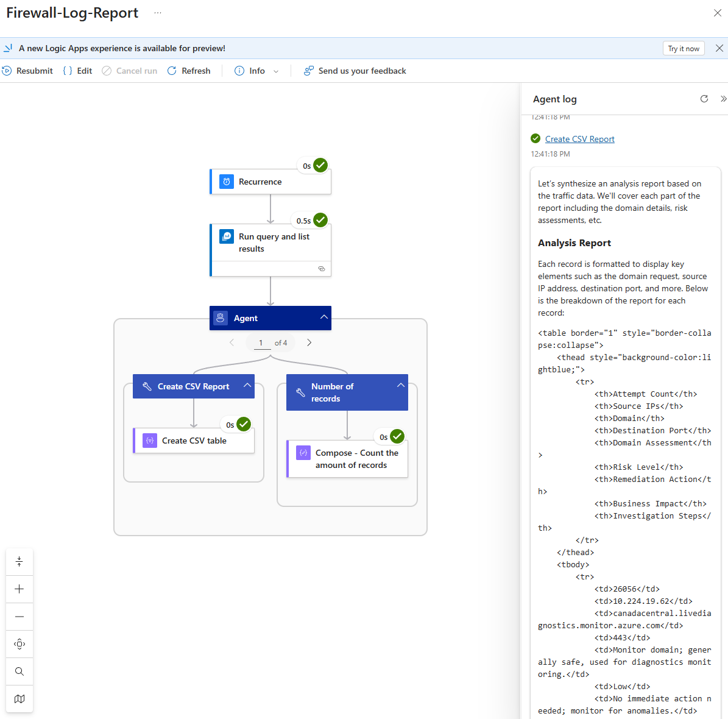The height and width of the screenshot is (719, 728).
Task: Toggle the minimap icon
Action: click(19, 699)
